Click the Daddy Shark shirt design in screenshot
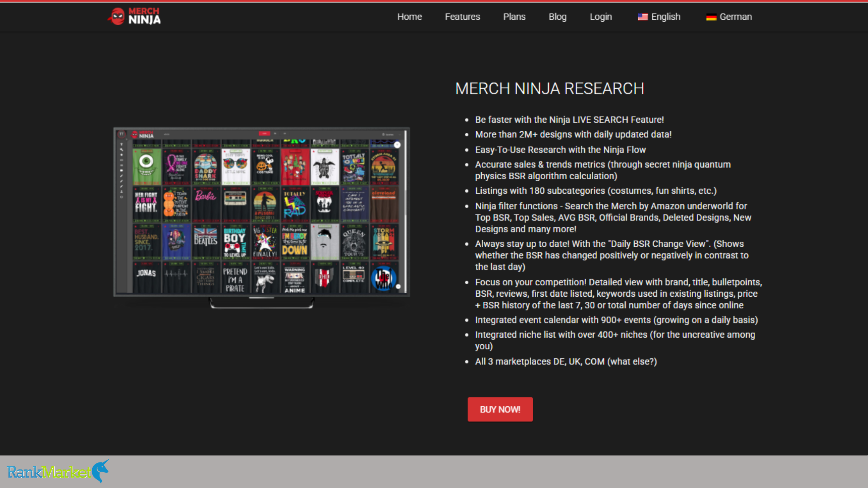Image resolution: width=868 pixels, height=488 pixels. [x=205, y=167]
